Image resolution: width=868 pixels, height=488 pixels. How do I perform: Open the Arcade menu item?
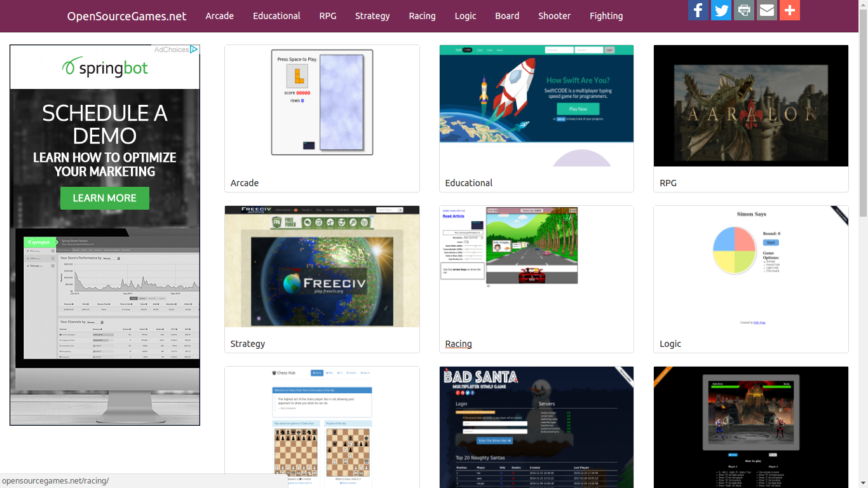pos(220,16)
